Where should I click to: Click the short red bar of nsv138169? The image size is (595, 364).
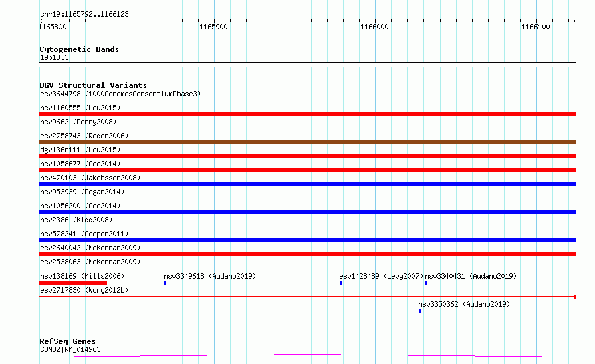click(x=74, y=283)
